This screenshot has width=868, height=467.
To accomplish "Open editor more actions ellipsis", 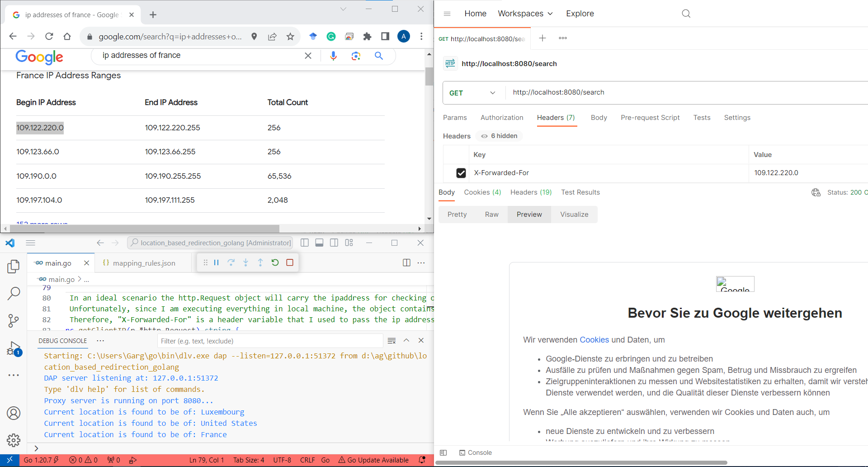I will pos(421,263).
